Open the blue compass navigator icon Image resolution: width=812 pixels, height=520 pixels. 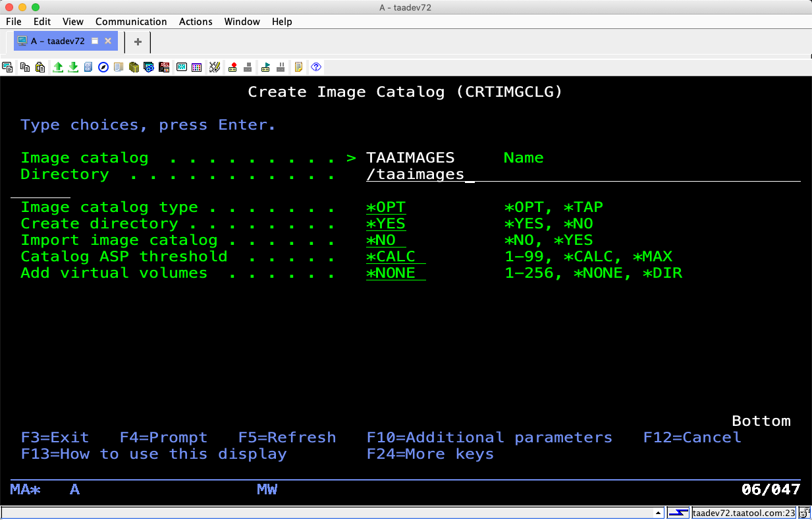[x=103, y=66]
